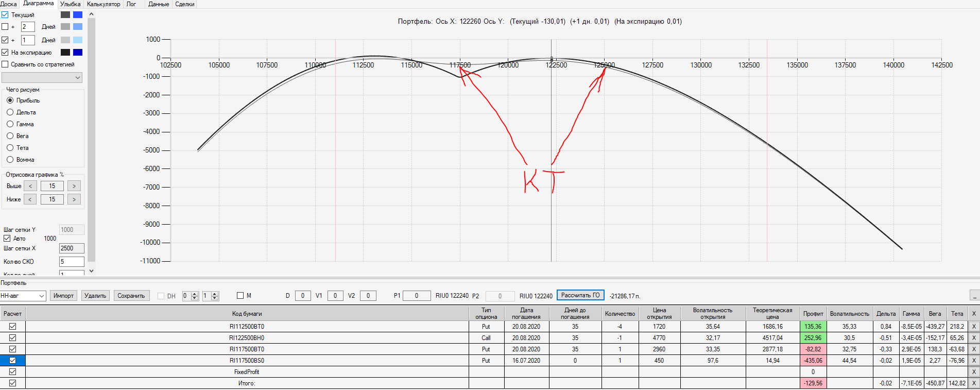The image size is (980, 390).
Task: Click the Профит column header
Action: point(813,313)
